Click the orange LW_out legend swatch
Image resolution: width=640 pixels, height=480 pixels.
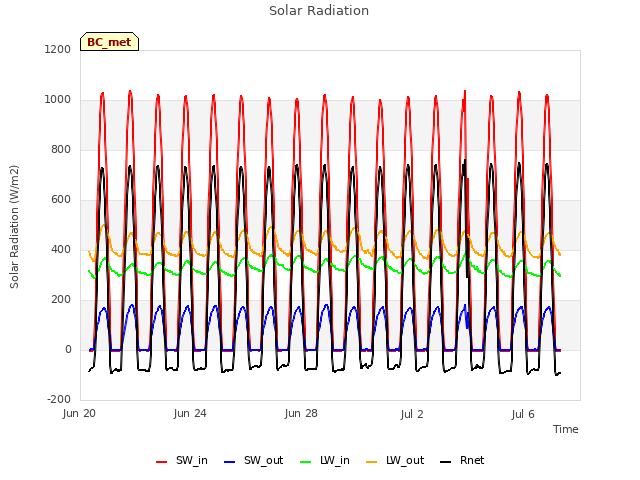tap(372, 462)
